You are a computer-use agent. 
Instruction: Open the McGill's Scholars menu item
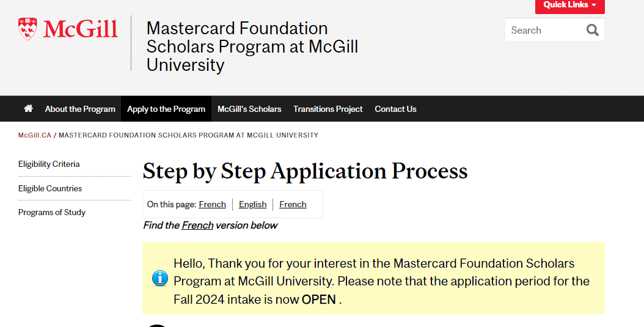coord(249,109)
